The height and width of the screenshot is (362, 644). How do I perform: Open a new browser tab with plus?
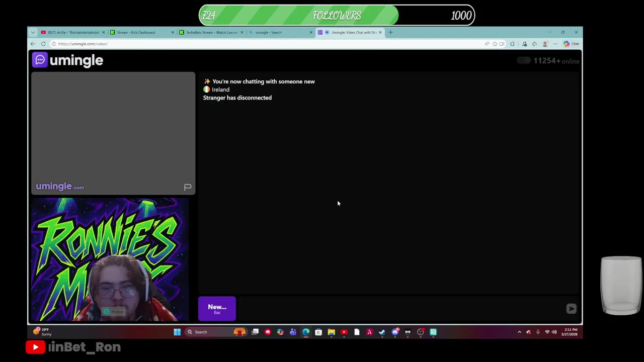(390, 32)
